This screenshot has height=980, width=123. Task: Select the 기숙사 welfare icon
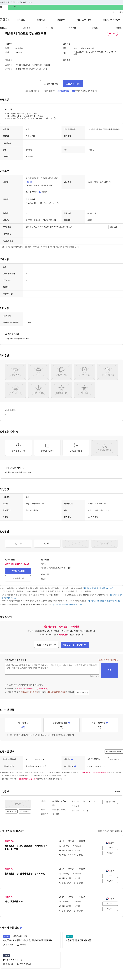point(38,372)
